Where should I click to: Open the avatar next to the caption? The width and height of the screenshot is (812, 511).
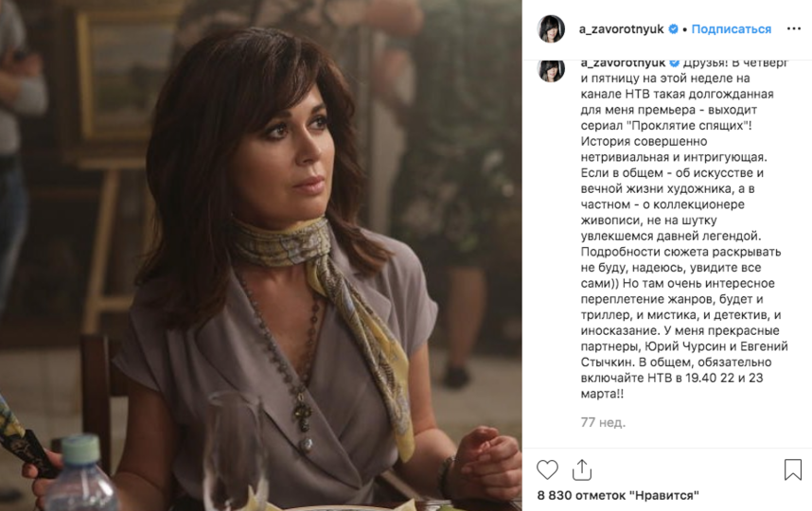pyautogui.click(x=551, y=70)
